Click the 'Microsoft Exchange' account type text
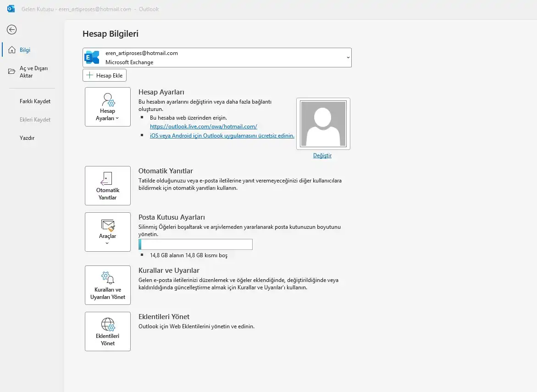Screen dimensions: 537x392 point(129,62)
